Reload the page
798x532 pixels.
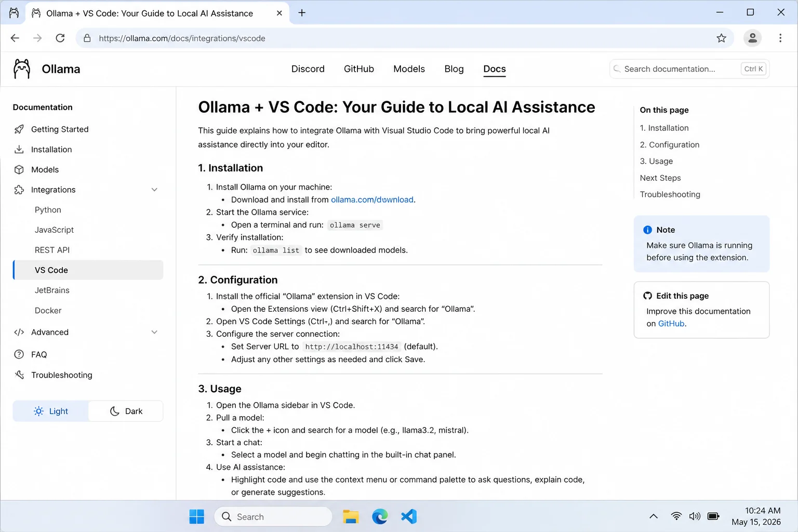tap(60, 38)
